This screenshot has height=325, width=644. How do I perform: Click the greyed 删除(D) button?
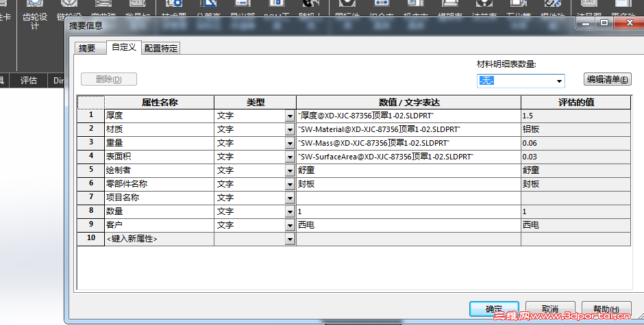click(x=109, y=79)
